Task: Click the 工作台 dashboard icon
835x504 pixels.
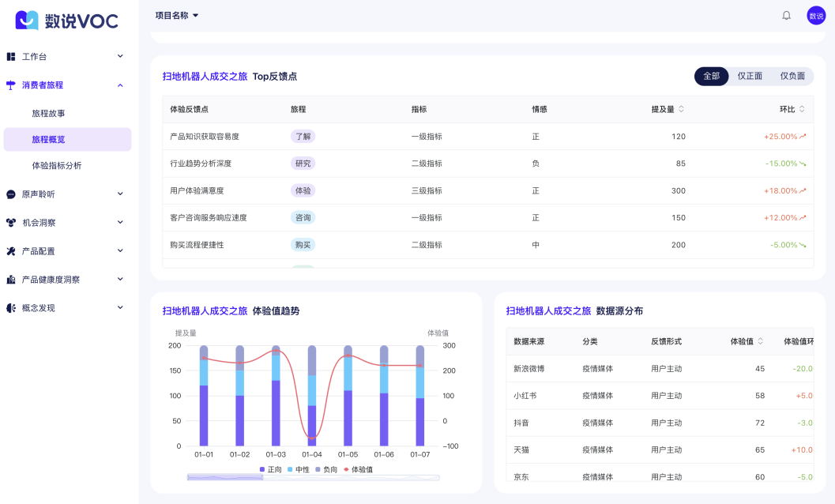Action: [10, 56]
